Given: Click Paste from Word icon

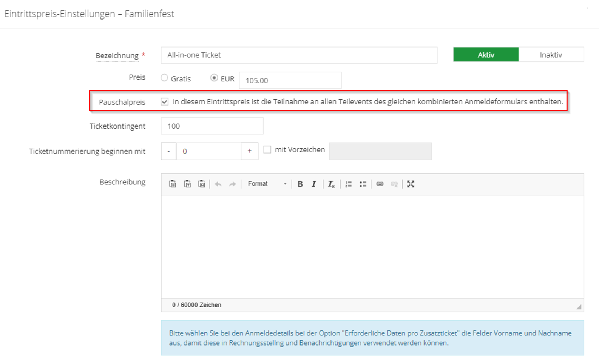Looking at the screenshot, I should pyautogui.click(x=202, y=184).
